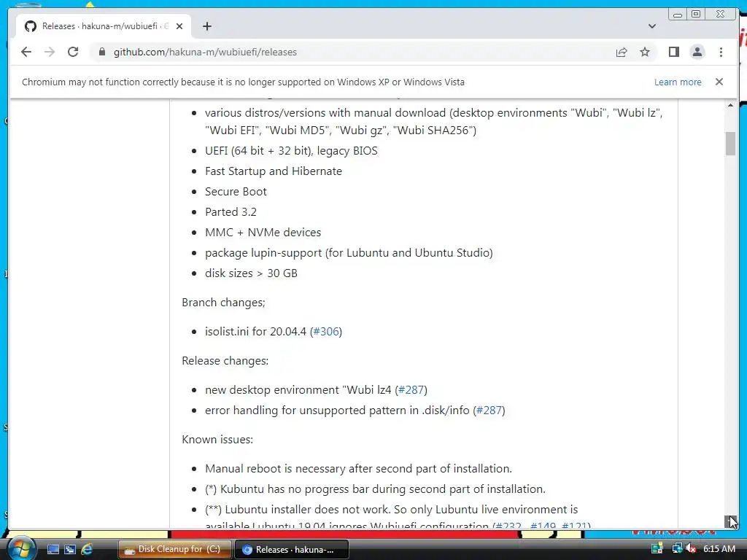Viewport: 747px width, 560px height.
Task: Click 'Kubuntu has no progress bar' item
Action: (x=376, y=489)
